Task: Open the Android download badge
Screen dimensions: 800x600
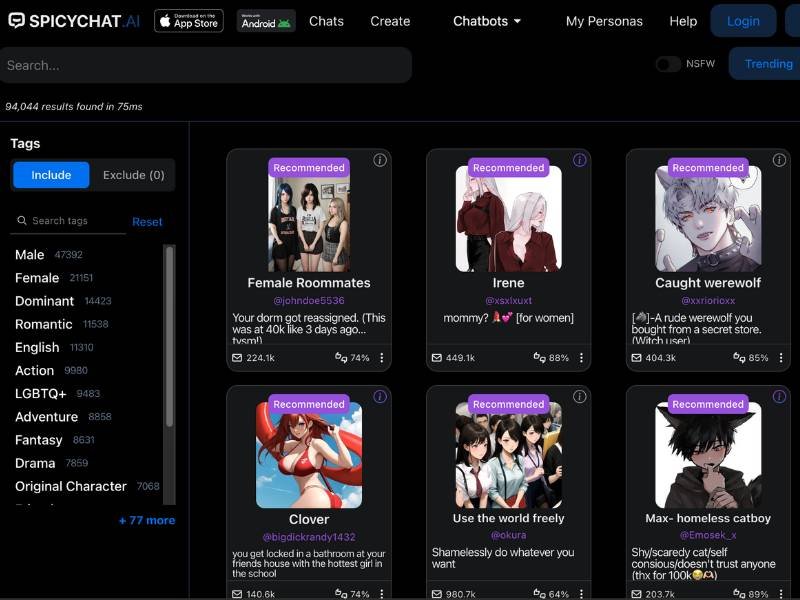Action: (266, 21)
